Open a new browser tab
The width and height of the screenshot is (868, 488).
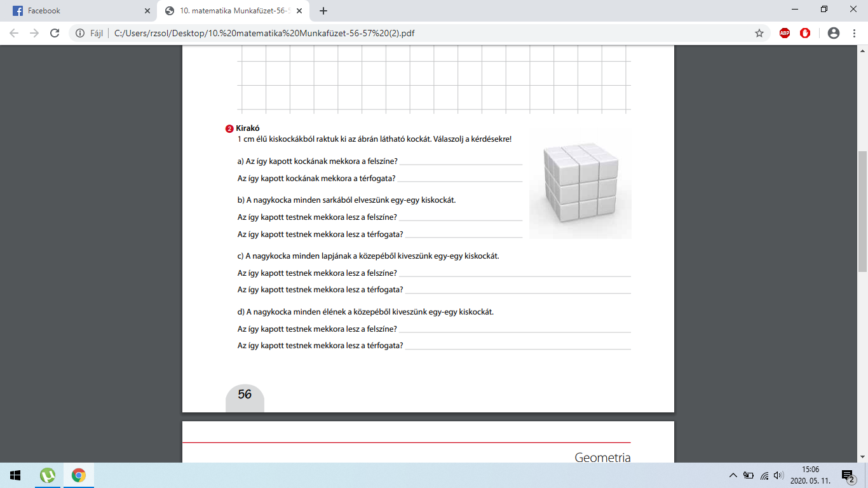point(323,11)
